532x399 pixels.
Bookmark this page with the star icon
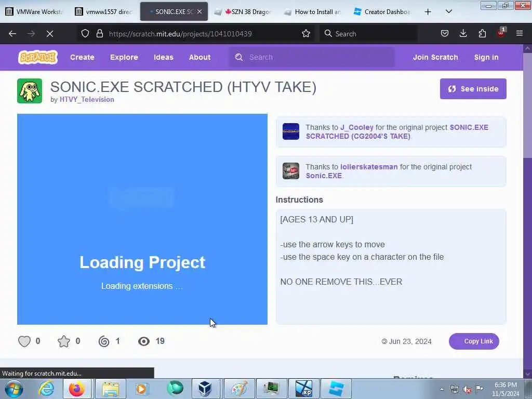306,33
